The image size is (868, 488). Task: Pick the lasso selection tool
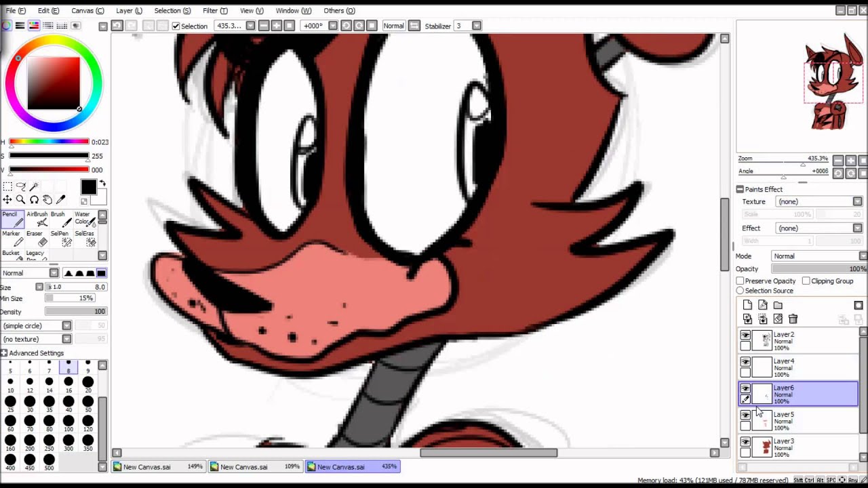(20, 186)
